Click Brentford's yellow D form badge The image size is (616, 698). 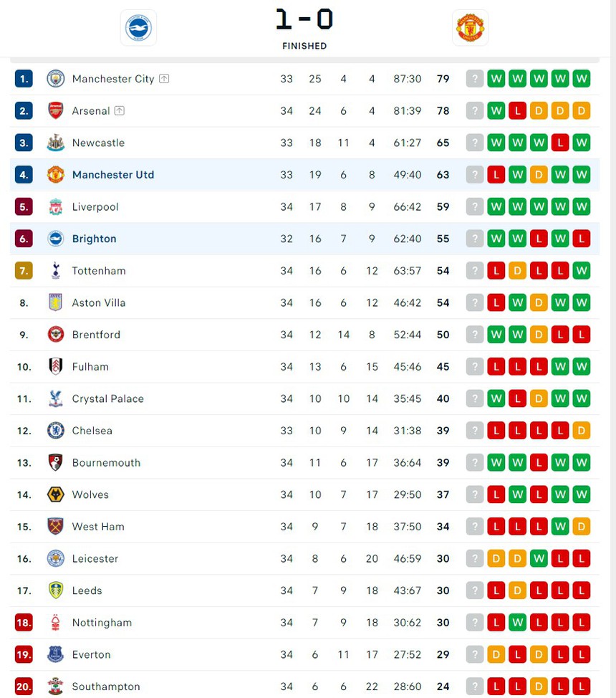click(539, 334)
